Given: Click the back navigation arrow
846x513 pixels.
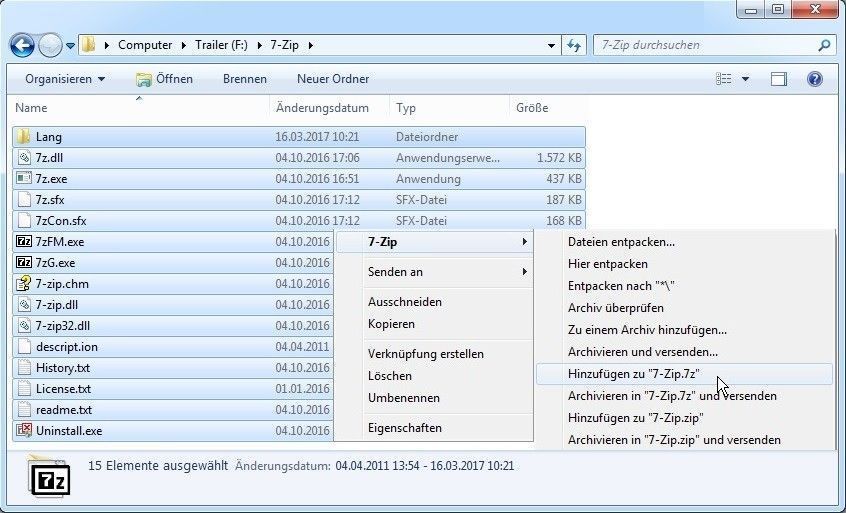Looking at the screenshot, I should [x=22, y=45].
